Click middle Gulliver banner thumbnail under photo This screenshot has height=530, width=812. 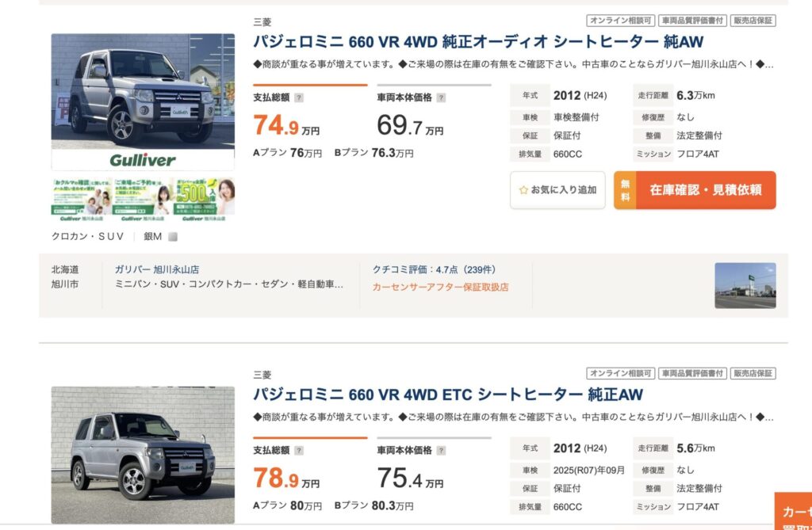[143, 200]
